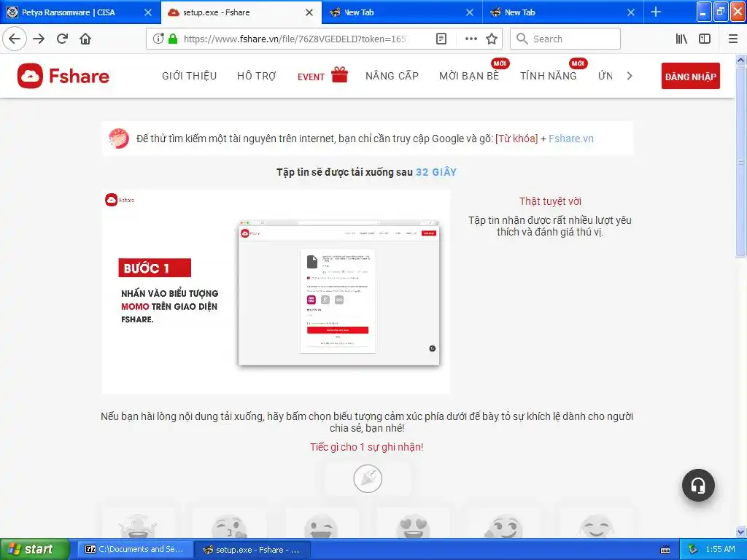Click the gift box icon beside EVENT
The image size is (747, 560).
tap(339, 74)
